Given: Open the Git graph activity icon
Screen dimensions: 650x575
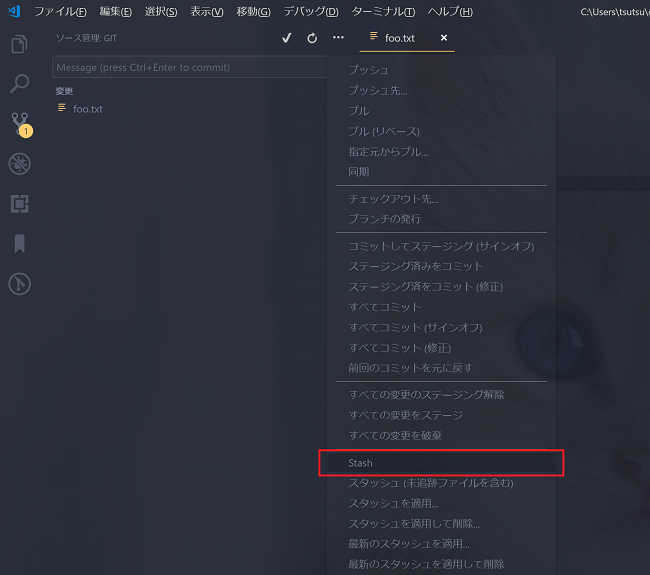Looking at the screenshot, I should 19,284.
